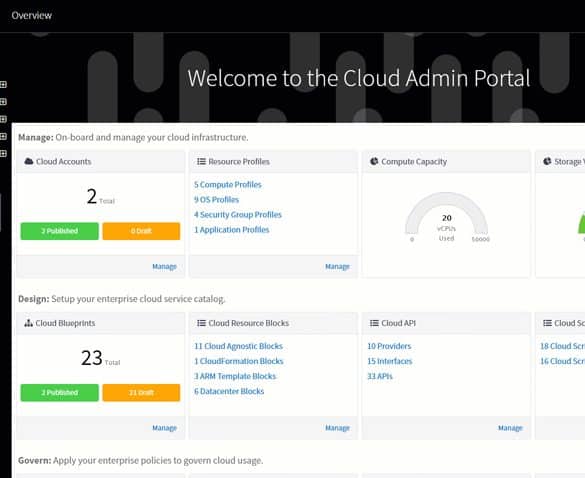Open the 10 Providers link
Image resolution: width=585 pixels, height=478 pixels.
389,346
